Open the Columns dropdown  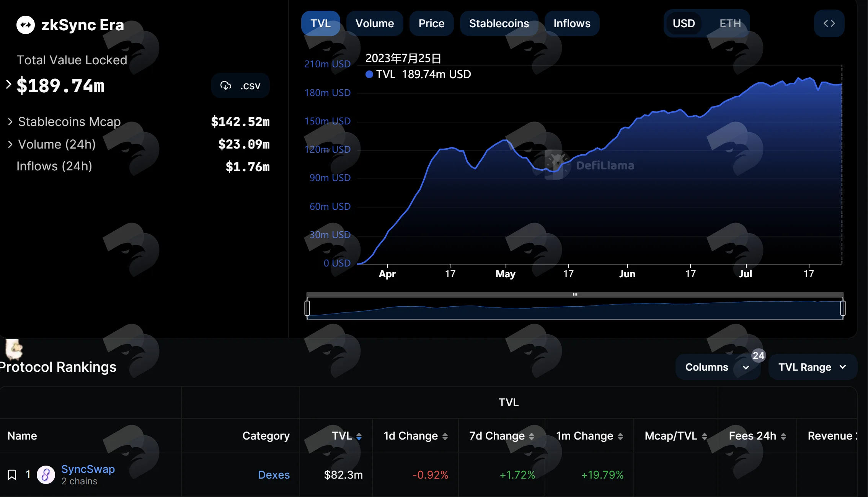[718, 367]
